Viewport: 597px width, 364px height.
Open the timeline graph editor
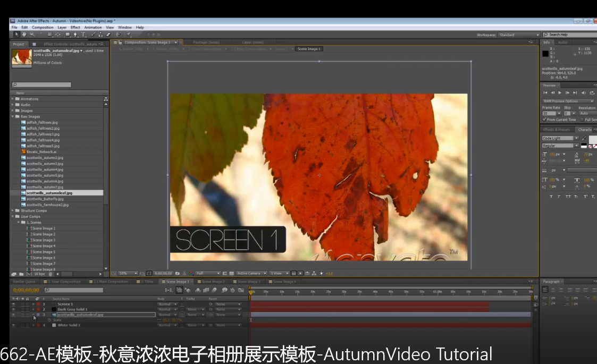click(240, 290)
